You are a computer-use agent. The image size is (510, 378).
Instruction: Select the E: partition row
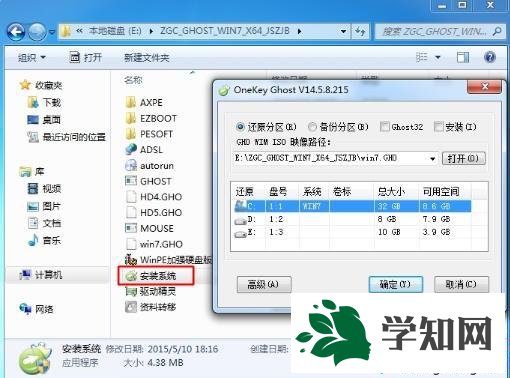coord(353,232)
